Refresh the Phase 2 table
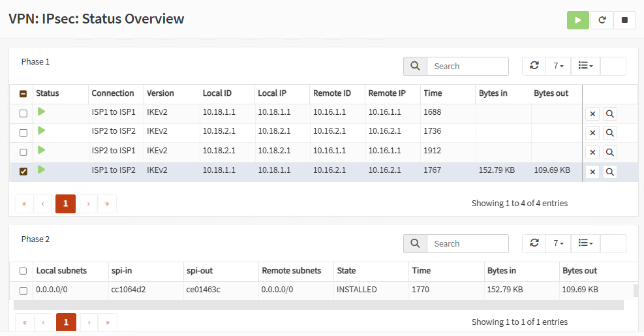Viewport: 644px width, 336px height. tap(534, 243)
